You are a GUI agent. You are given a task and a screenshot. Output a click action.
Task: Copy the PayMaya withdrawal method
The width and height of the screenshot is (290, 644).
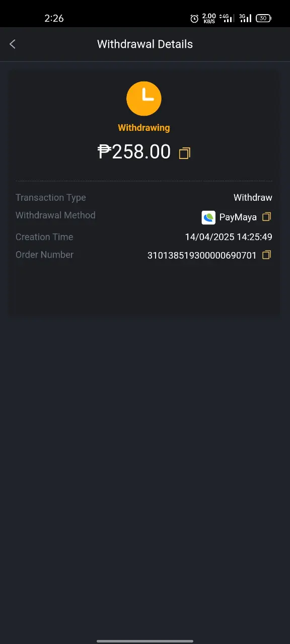pyautogui.click(x=267, y=217)
